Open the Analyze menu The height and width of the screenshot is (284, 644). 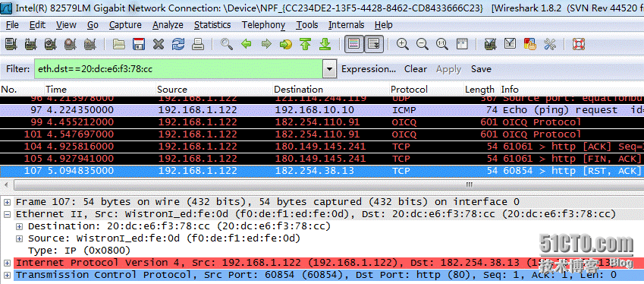[x=168, y=25]
